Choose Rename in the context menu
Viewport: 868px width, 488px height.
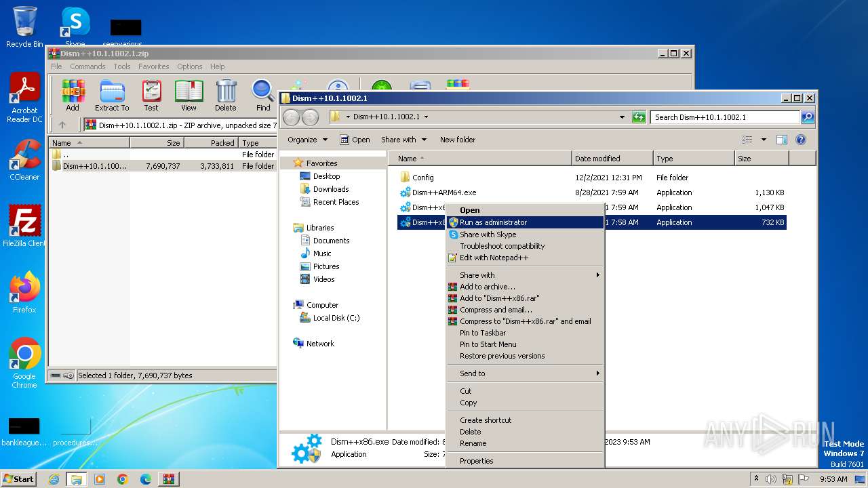pos(525,443)
